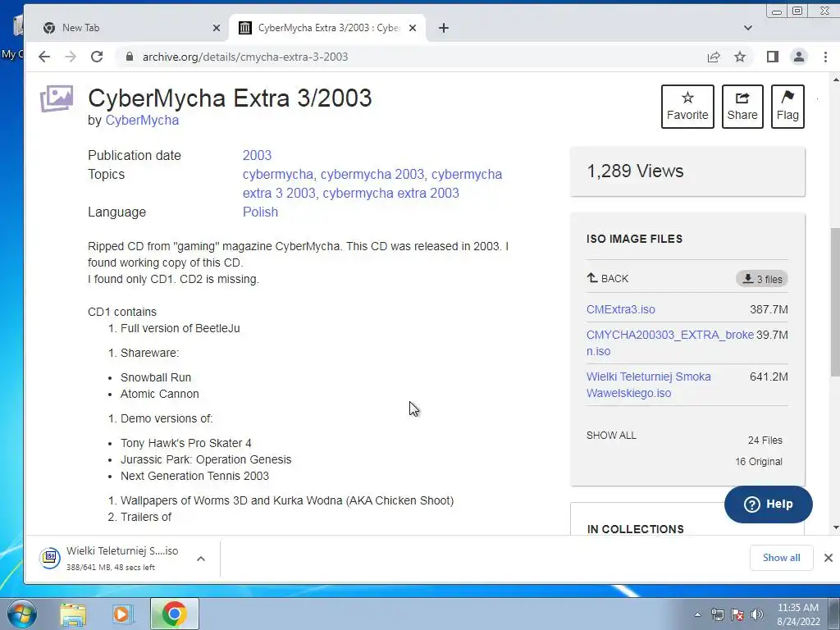Bookmark this page with the star icon

pos(740,57)
